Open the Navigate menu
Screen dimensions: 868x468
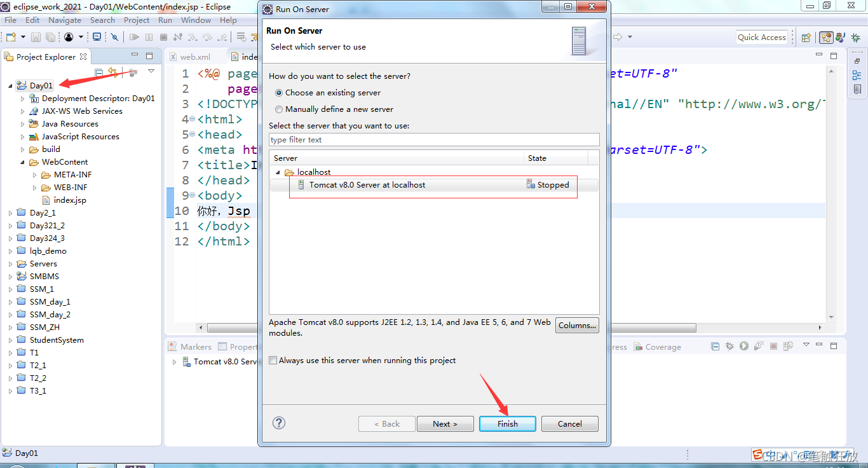pos(65,20)
